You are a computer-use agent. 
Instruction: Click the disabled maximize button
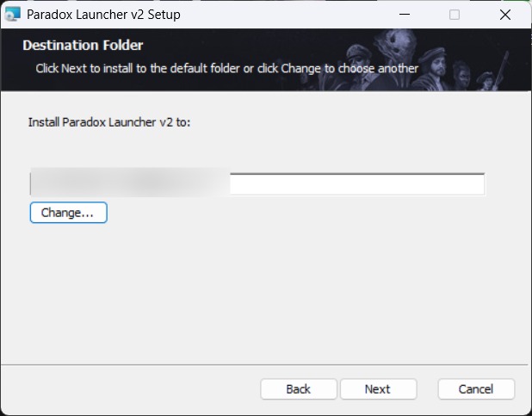[x=455, y=15]
